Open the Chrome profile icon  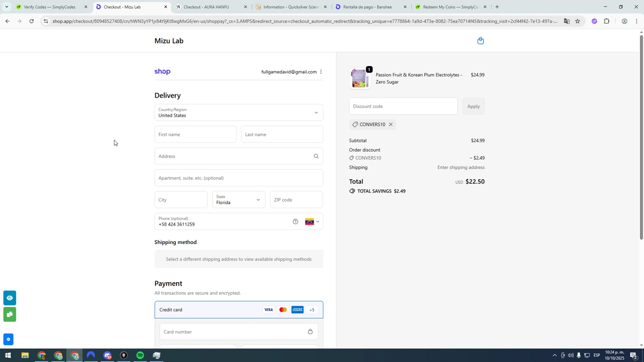624,21
